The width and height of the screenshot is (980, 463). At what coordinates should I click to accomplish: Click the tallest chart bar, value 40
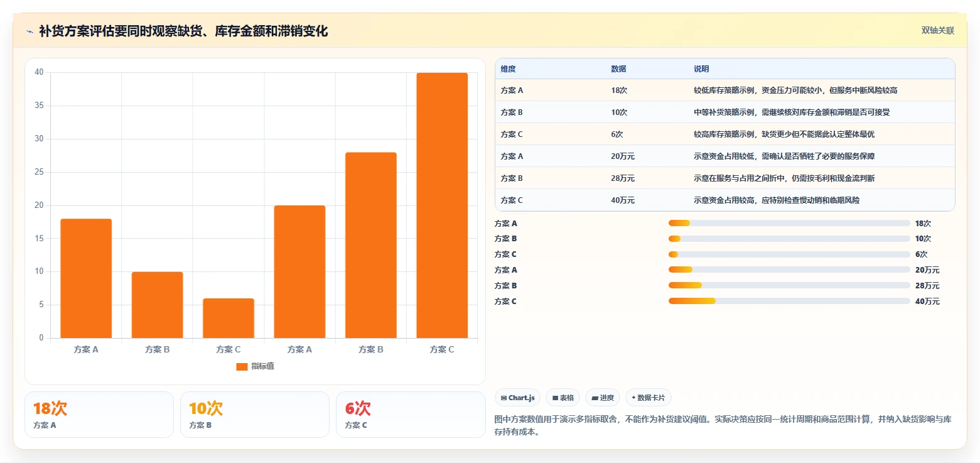click(x=442, y=205)
